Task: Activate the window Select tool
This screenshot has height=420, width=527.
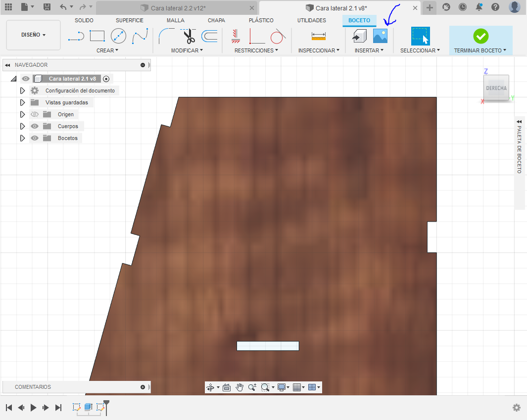Action: pos(420,36)
